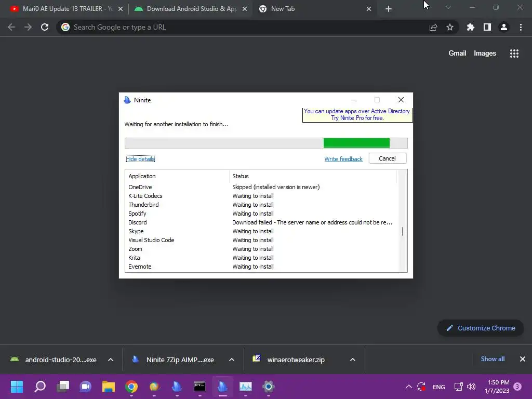Click the Chrome forward arrow
The height and width of the screenshot is (399, 532).
[x=28, y=27]
